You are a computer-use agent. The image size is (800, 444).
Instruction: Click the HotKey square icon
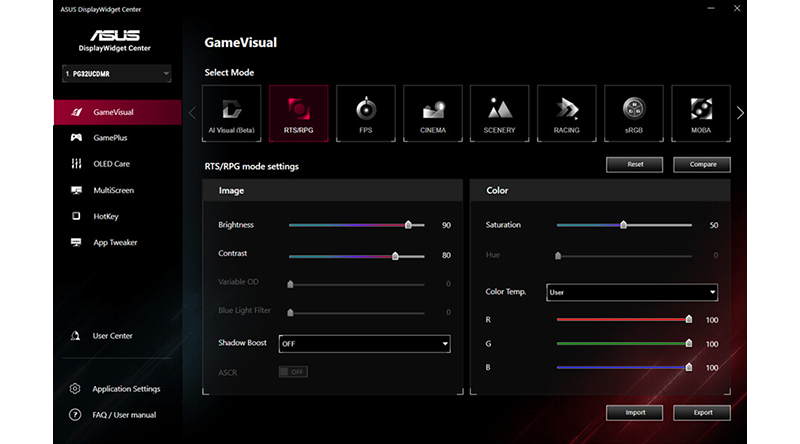click(76, 216)
